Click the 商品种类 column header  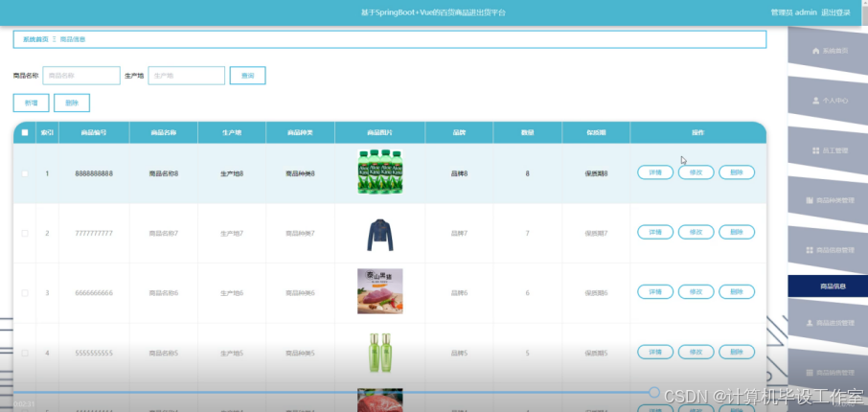pos(300,133)
